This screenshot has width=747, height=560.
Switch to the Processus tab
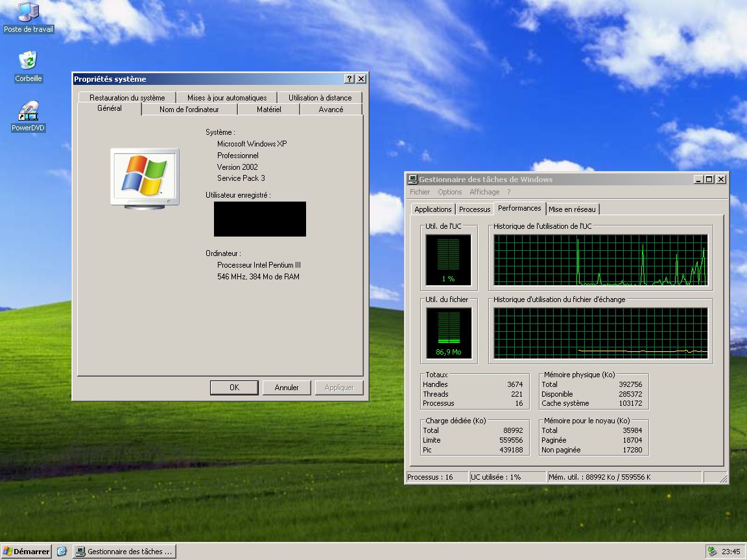[475, 209]
